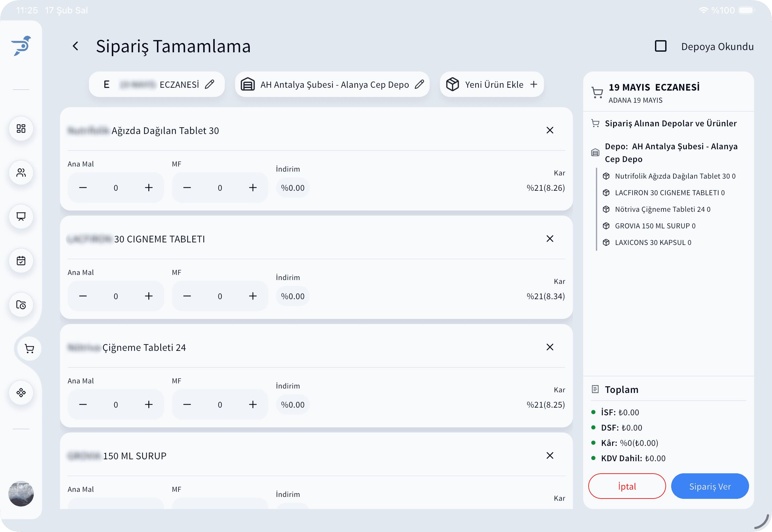
Task: Click Yeni Ürün Ekle plus button
Action: tap(534, 84)
